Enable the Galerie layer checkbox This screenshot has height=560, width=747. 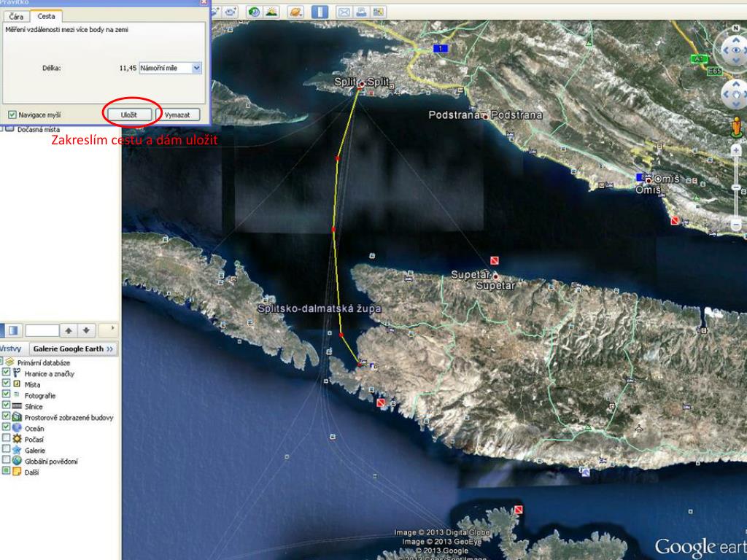[x=6, y=448]
